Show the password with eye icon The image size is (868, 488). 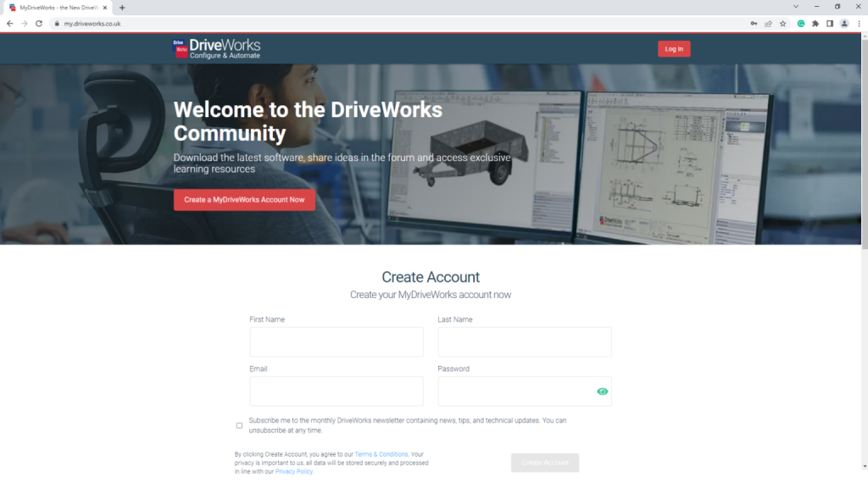click(603, 391)
